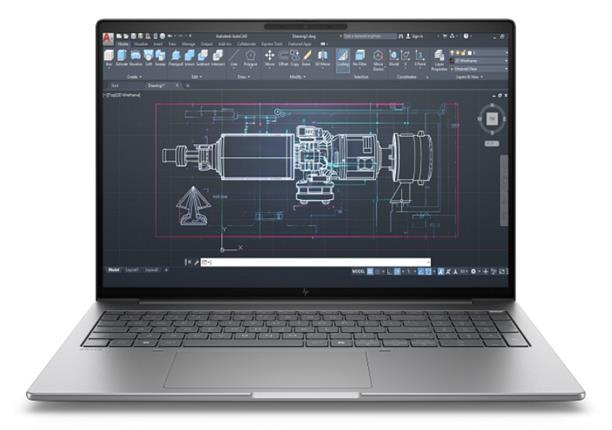Activate the 3D Mirror tool
The image size is (612, 430).
coord(322,58)
